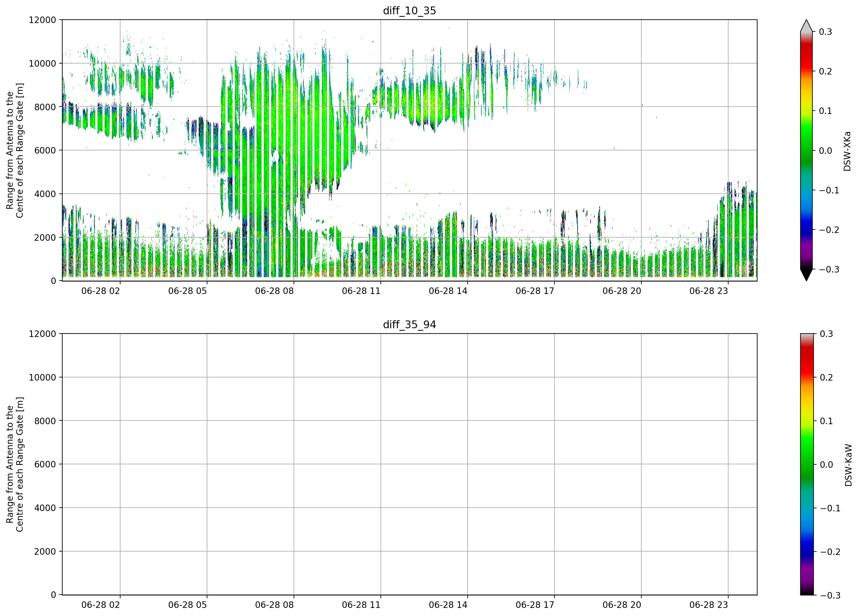Image resolution: width=859 pixels, height=616 pixels.
Task: Click the 0.3 tick on DSW-KaW colorbar
Action: [826, 334]
